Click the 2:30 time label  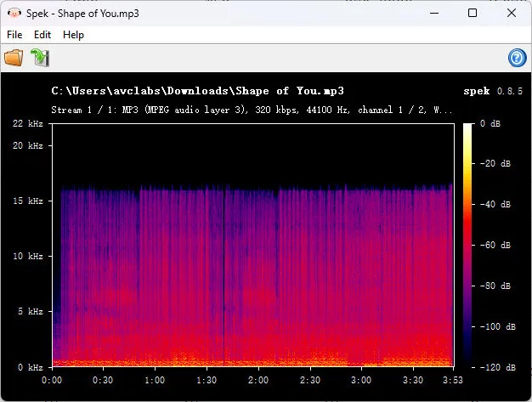pyautogui.click(x=310, y=380)
